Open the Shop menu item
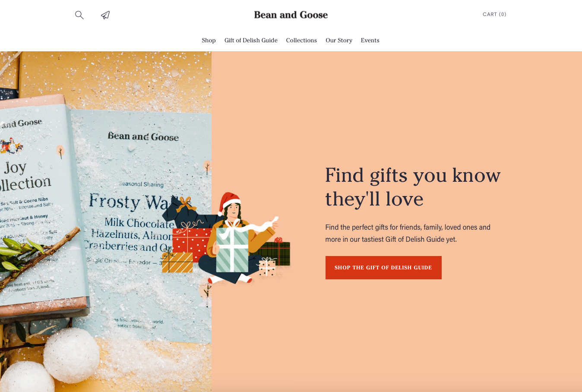This screenshot has height=392, width=582. (x=209, y=40)
